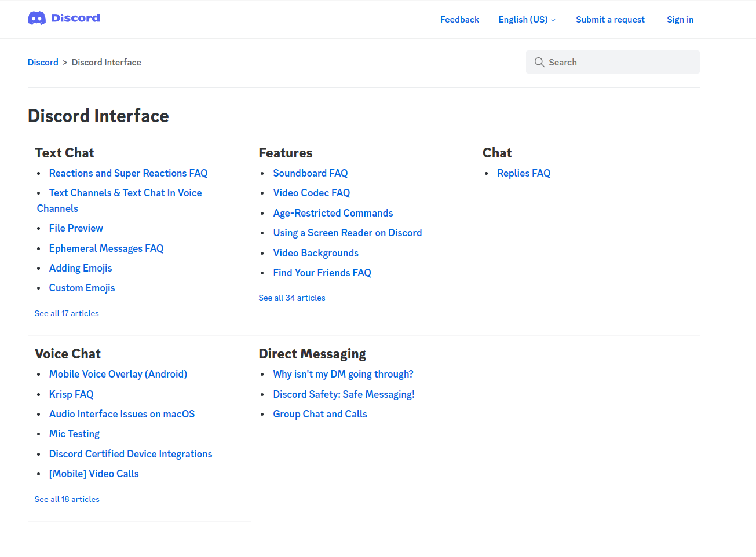The image size is (756, 557).
Task: Open Find Your Friends FAQ
Action: point(322,273)
